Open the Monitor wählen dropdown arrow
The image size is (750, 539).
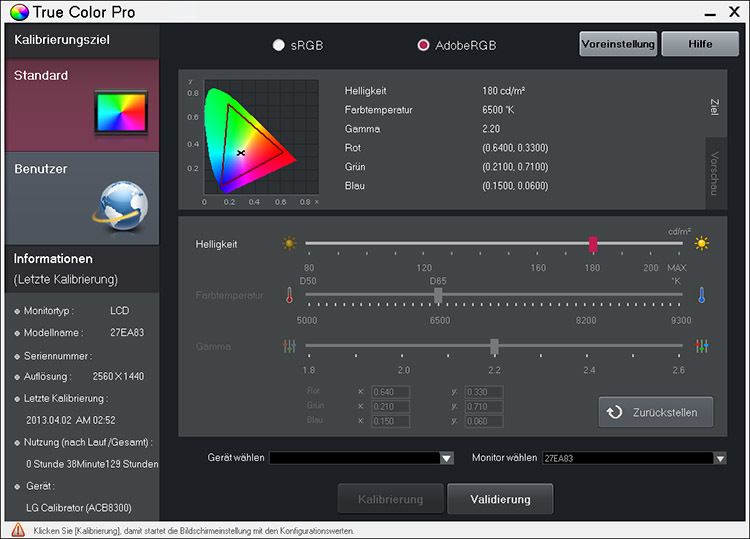[720, 458]
